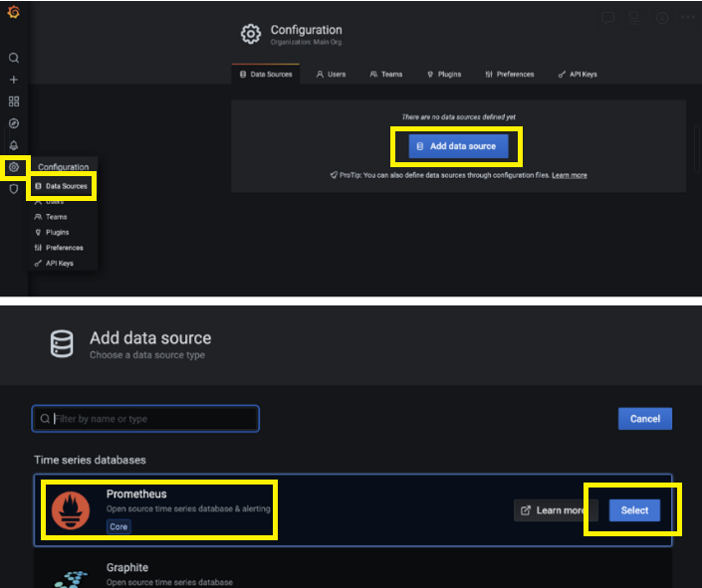Click the Prometheus flame logo
The image size is (702, 588).
pos(71,510)
